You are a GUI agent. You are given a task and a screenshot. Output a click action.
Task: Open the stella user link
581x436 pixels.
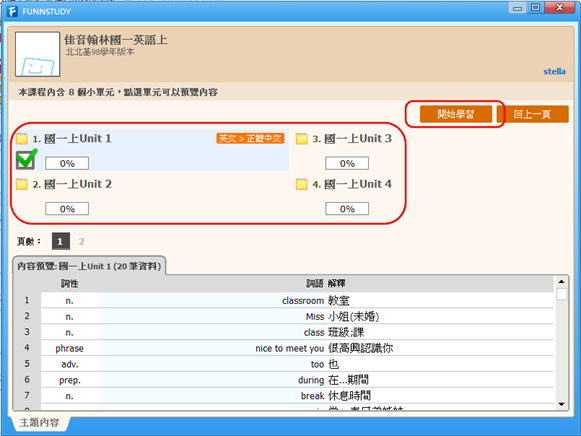[554, 71]
